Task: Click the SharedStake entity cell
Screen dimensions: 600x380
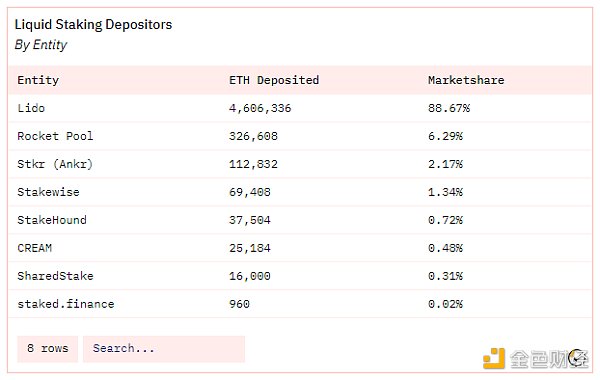Action: (x=55, y=276)
